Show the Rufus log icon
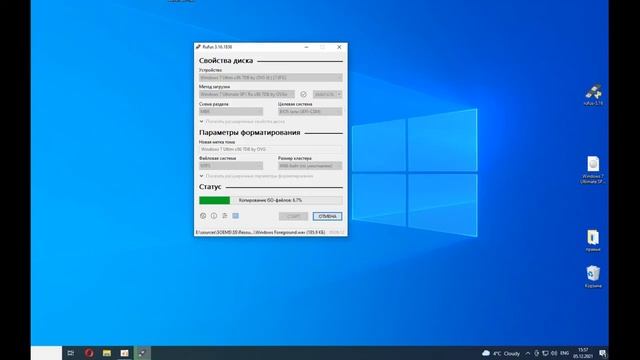This screenshot has width=640, height=360. [236, 216]
